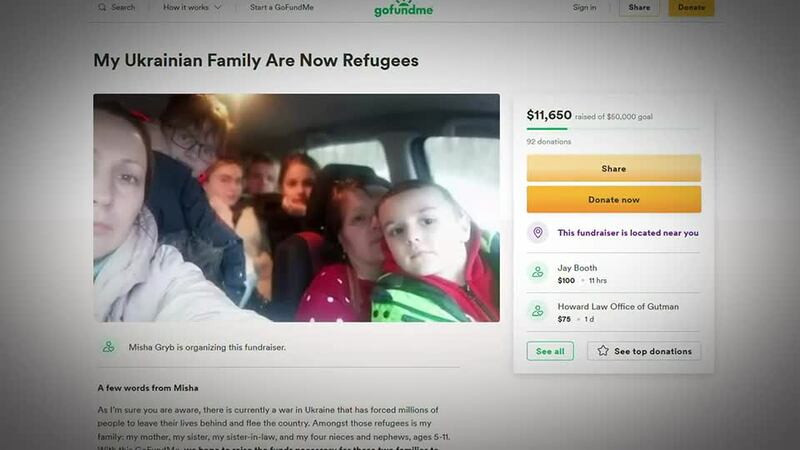This screenshot has height=450, width=800.
Task: Click the header Share button
Action: tap(639, 8)
